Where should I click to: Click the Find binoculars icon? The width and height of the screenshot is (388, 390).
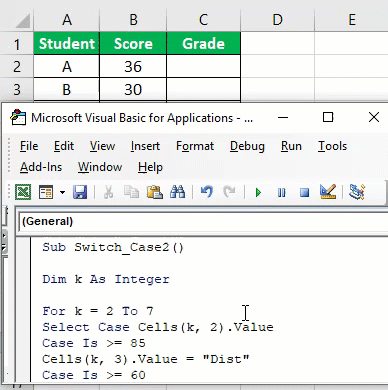pyautogui.click(x=177, y=192)
